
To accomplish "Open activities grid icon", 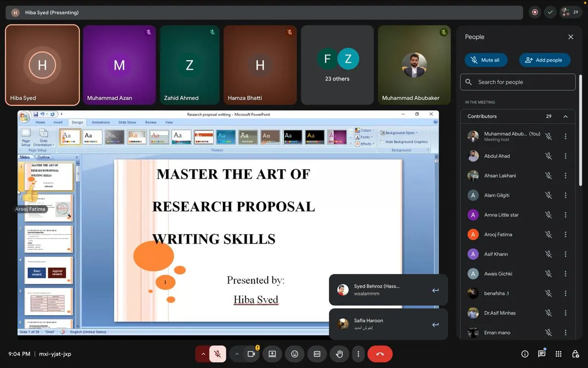I will tap(559, 354).
